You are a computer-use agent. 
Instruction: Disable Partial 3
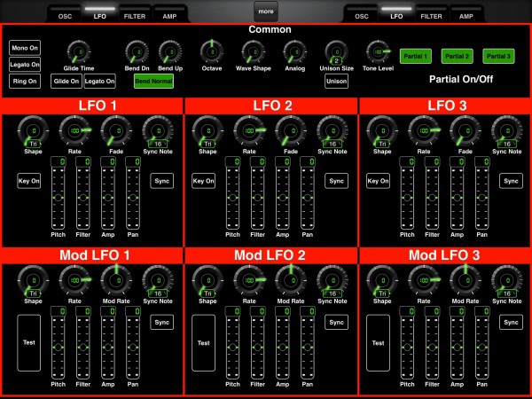pyautogui.click(x=498, y=56)
